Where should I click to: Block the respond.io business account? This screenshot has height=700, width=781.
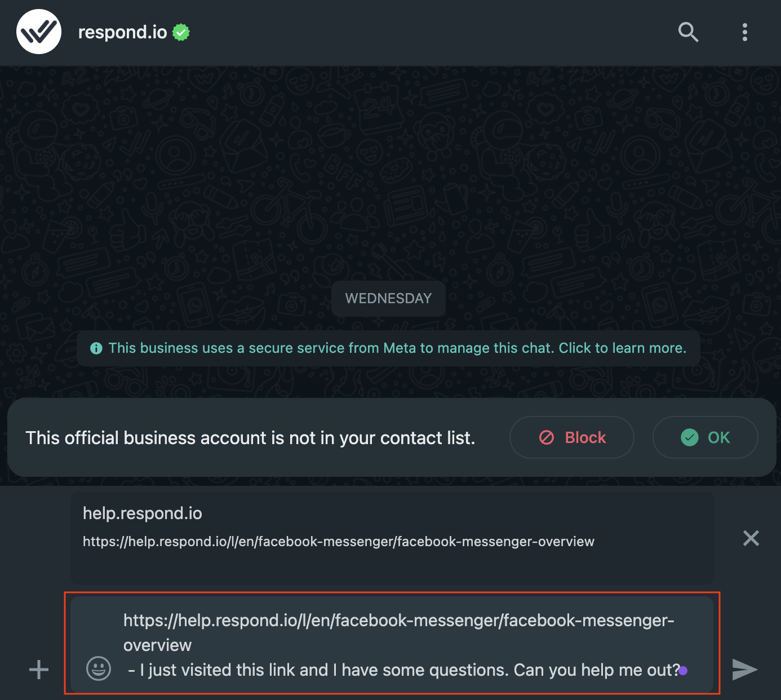point(571,437)
